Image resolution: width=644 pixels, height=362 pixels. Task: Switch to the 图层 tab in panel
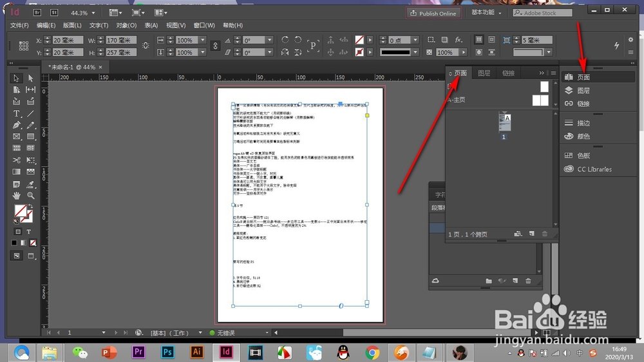click(484, 73)
